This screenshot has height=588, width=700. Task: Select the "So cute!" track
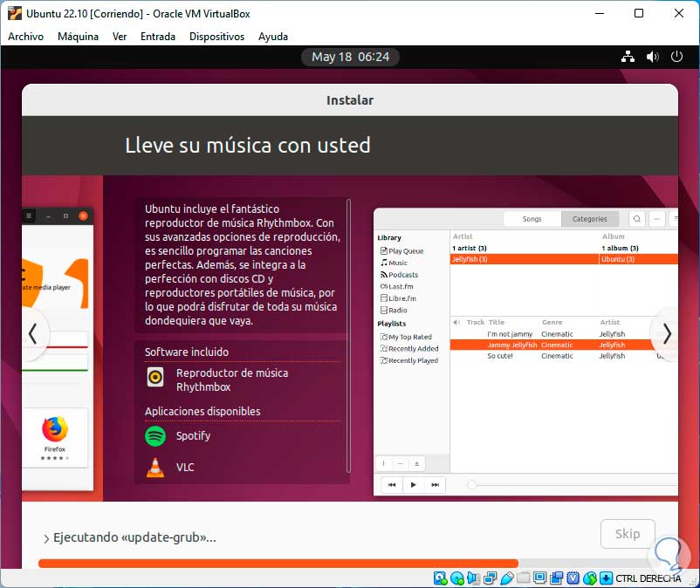[500, 356]
